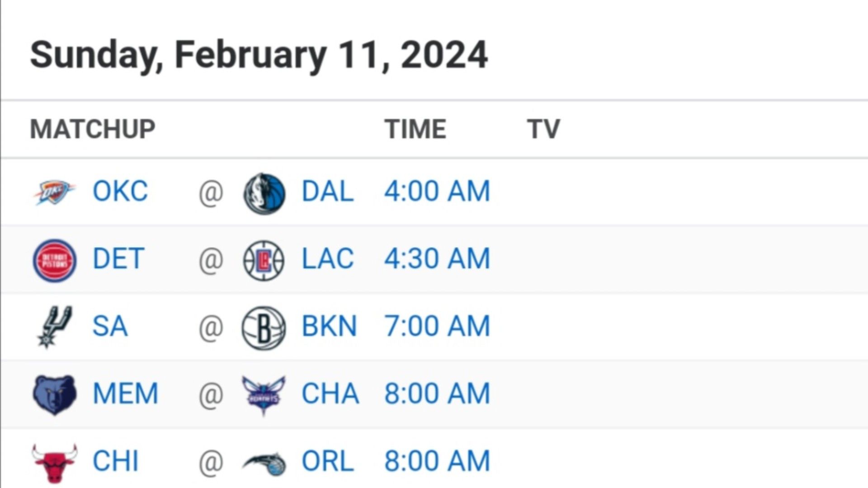Click the Detroit Pistons logo
This screenshot has height=488, width=868.
click(x=55, y=260)
